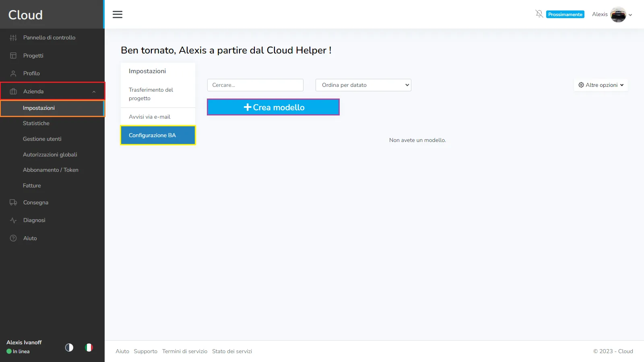The height and width of the screenshot is (362, 644).
Task: Click the Cercare search field
Action: click(255, 85)
